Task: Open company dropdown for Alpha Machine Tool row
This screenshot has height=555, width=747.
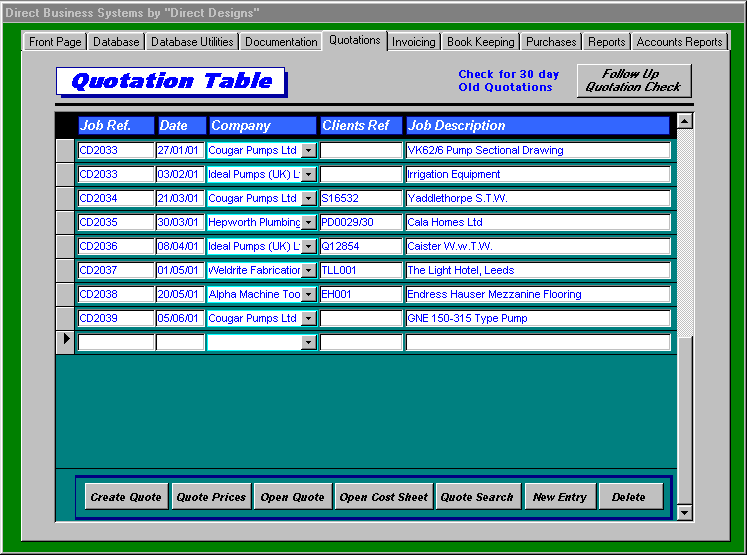Action: click(308, 294)
